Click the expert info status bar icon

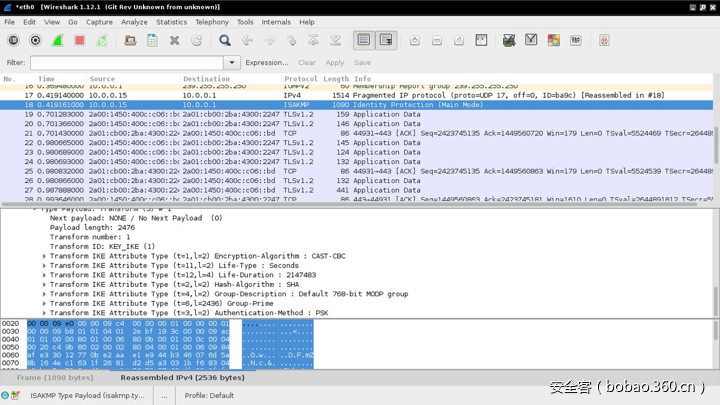point(7,395)
